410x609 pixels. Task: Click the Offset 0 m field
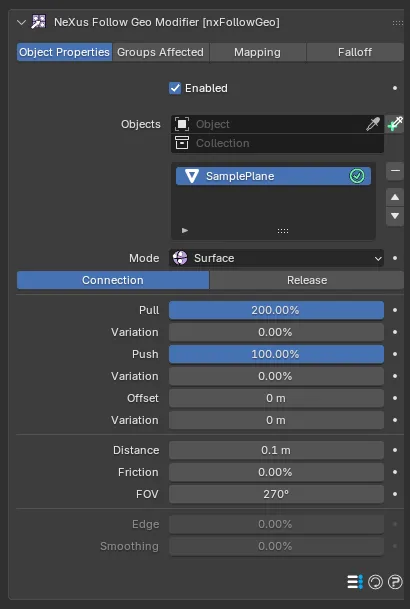click(276, 398)
